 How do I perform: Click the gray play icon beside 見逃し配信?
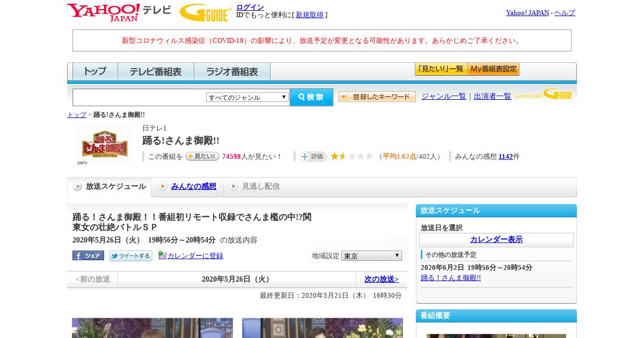(x=233, y=186)
